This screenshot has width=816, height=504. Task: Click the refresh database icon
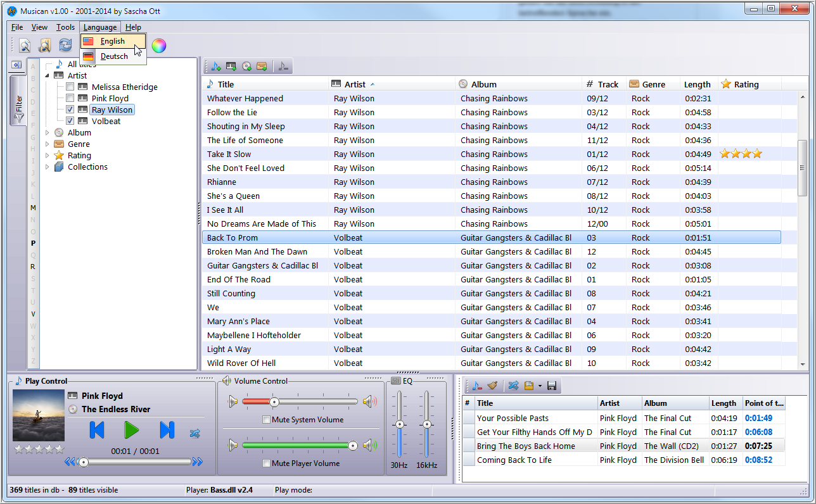point(65,45)
